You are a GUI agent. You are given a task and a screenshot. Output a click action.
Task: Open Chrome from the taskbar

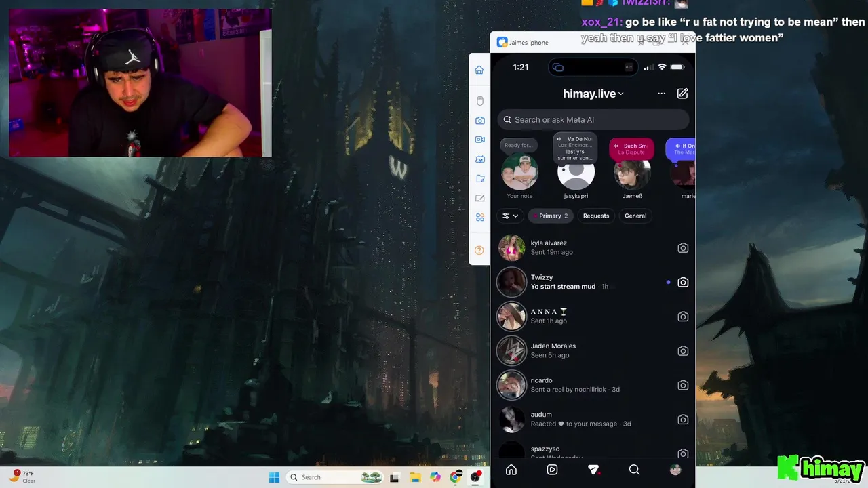[x=456, y=477]
